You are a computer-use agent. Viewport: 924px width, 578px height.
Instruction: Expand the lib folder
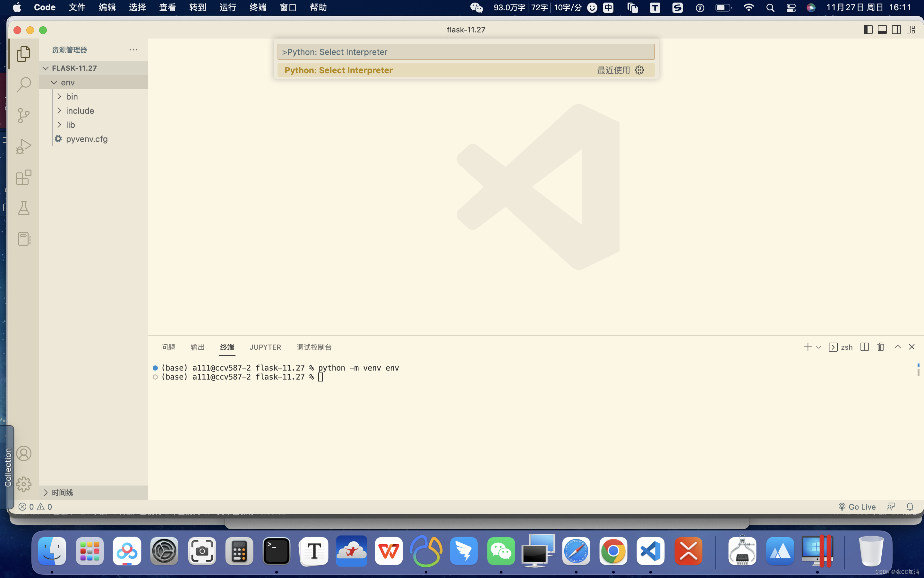point(94,125)
